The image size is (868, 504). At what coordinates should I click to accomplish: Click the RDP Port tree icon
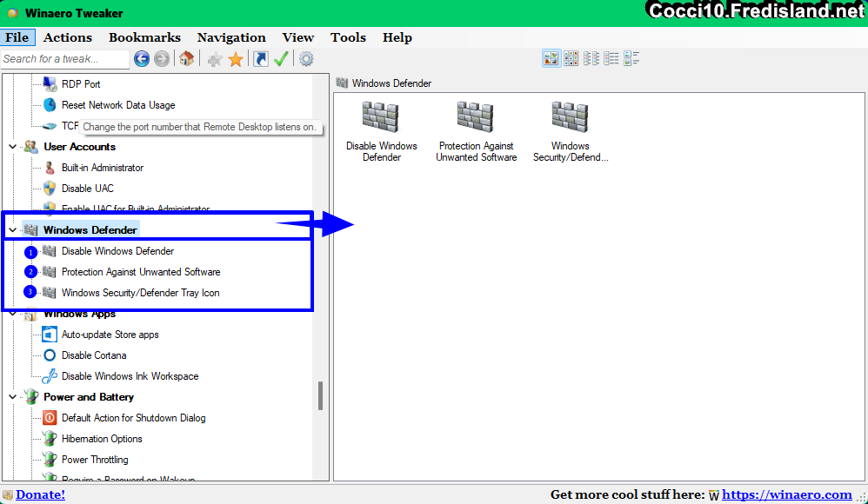point(50,84)
